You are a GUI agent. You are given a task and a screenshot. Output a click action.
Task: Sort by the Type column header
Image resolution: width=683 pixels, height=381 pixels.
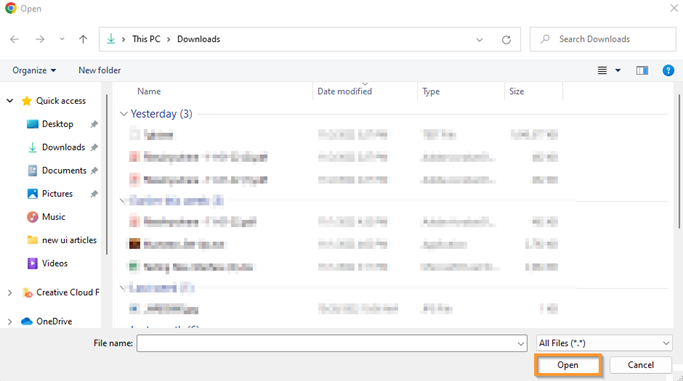431,91
